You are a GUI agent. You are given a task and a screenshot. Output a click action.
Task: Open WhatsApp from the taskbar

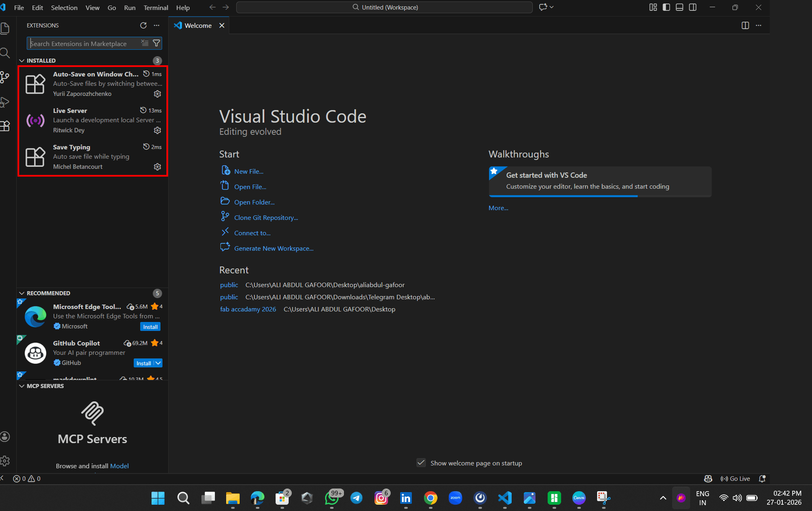coord(332,498)
